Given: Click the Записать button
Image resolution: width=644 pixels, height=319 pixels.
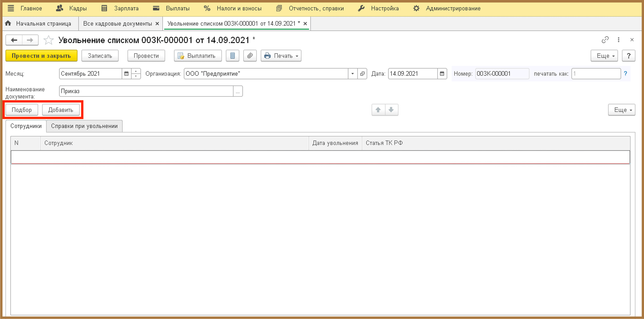Looking at the screenshot, I should point(100,56).
